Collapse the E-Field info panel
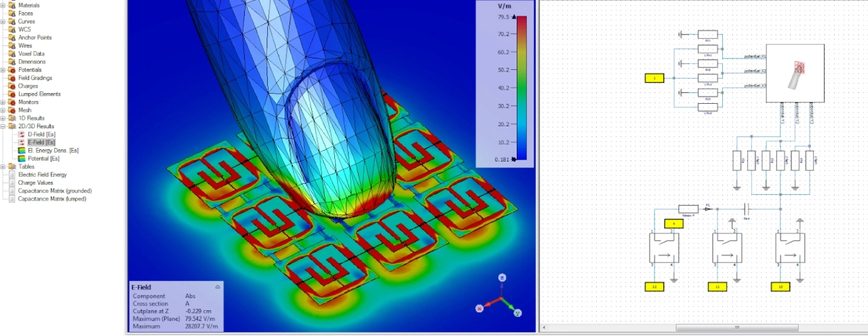The height and width of the screenshot is (336, 868). 218,287
